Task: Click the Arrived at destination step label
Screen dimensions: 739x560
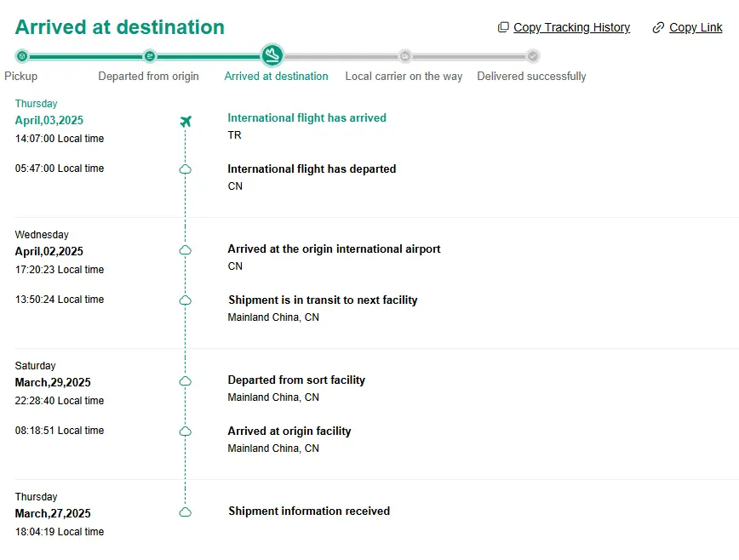Action: pos(276,77)
